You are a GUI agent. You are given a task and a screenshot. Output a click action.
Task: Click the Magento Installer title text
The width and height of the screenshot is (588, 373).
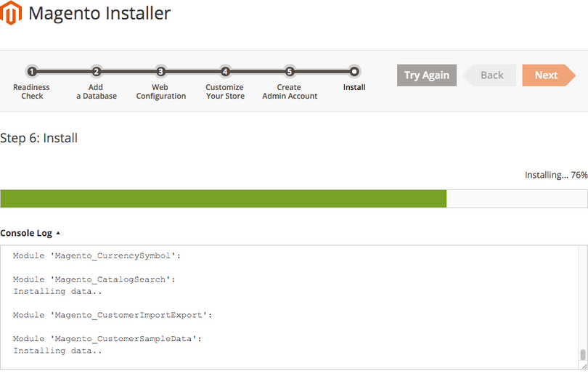[99, 13]
